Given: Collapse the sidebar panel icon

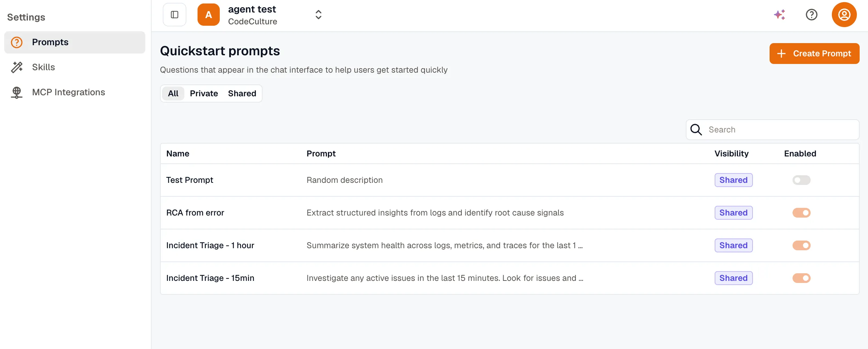Looking at the screenshot, I should click(x=175, y=15).
